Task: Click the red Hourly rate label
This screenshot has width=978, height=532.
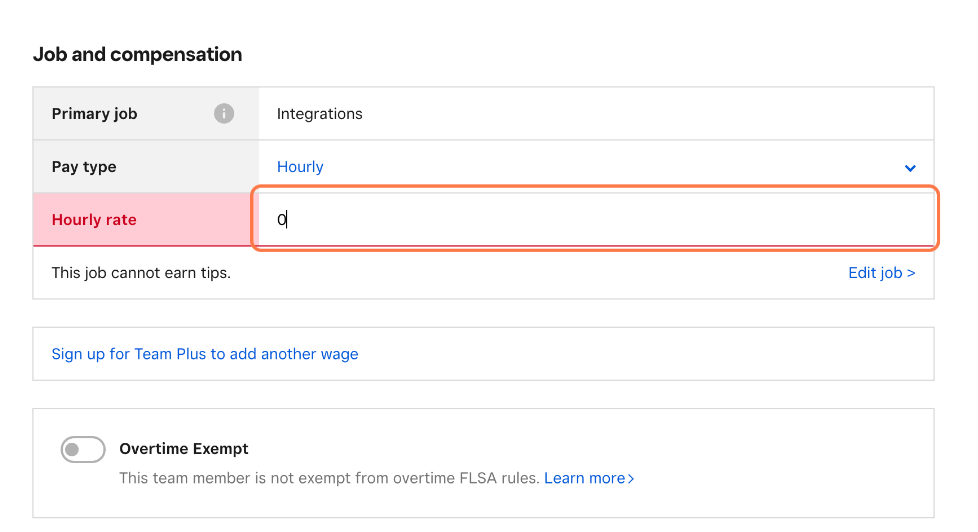Action: click(x=94, y=220)
